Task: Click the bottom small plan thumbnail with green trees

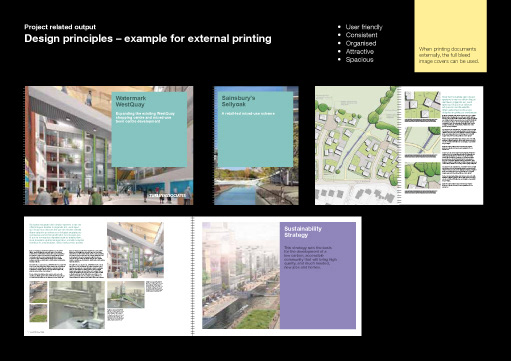Action: pos(422,176)
